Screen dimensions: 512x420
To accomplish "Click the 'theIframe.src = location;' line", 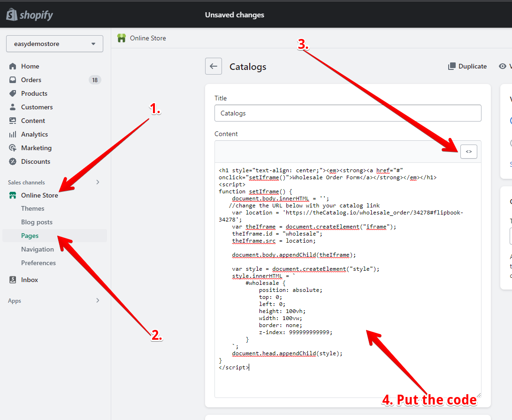I will pyautogui.click(x=274, y=241).
